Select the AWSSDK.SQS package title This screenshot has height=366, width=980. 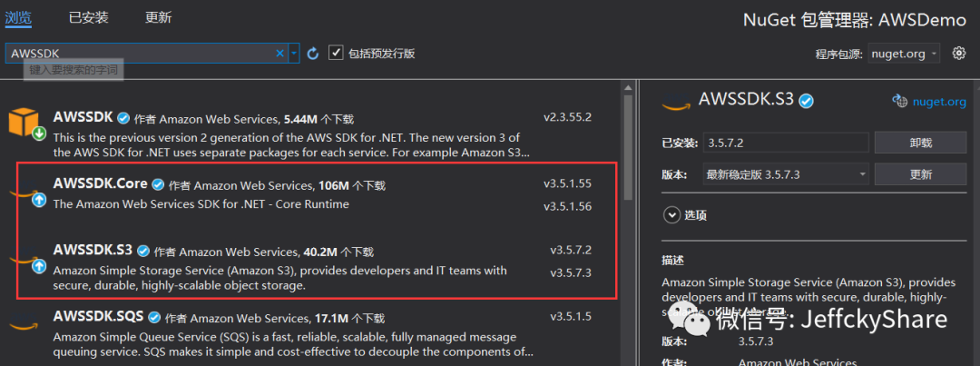tap(99, 315)
